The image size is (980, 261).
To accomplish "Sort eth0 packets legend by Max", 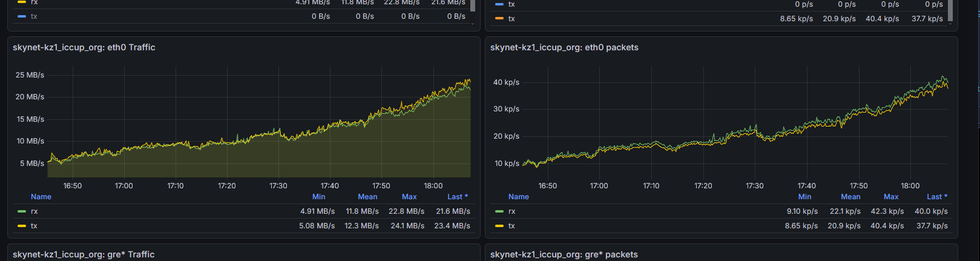I will click(891, 197).
